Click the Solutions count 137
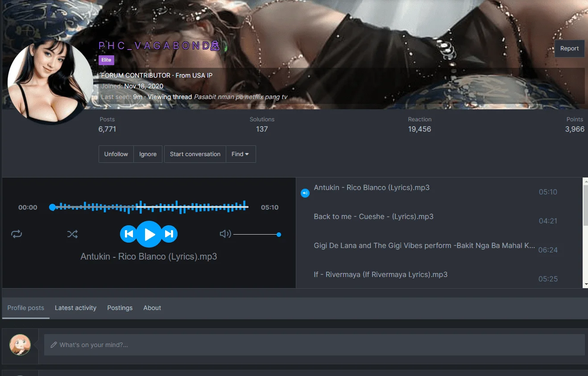 point(262,129)
